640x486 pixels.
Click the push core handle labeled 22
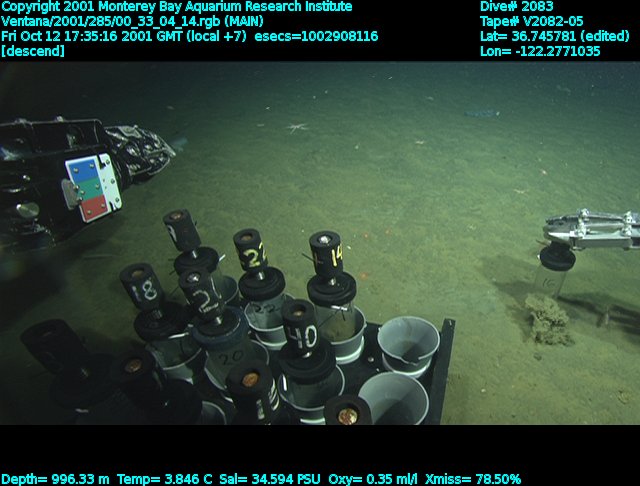(x=251, y=251)
